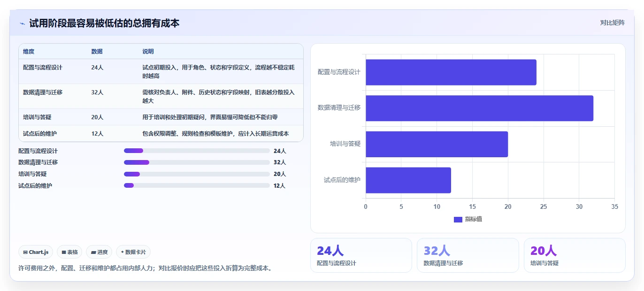Viewport: 644px width, 291px height.
Task: Click the 数据卡片 tag icon
Action: point(122,252)
